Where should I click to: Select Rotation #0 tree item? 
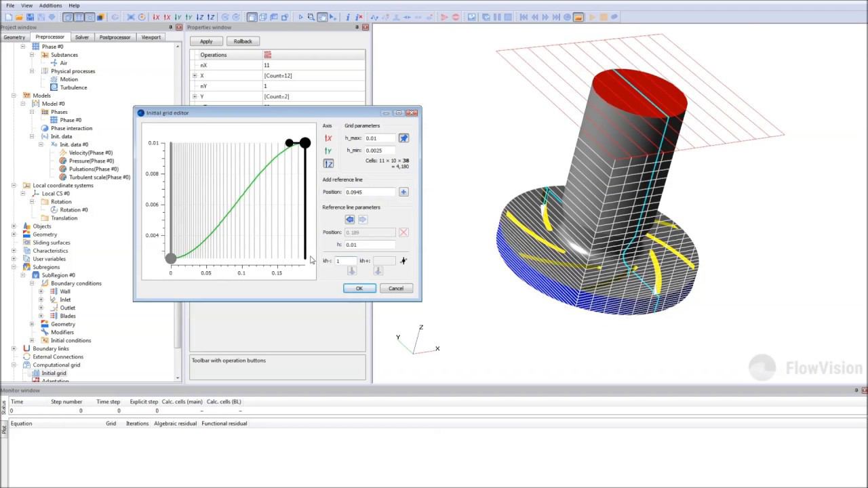pos(74,210)
